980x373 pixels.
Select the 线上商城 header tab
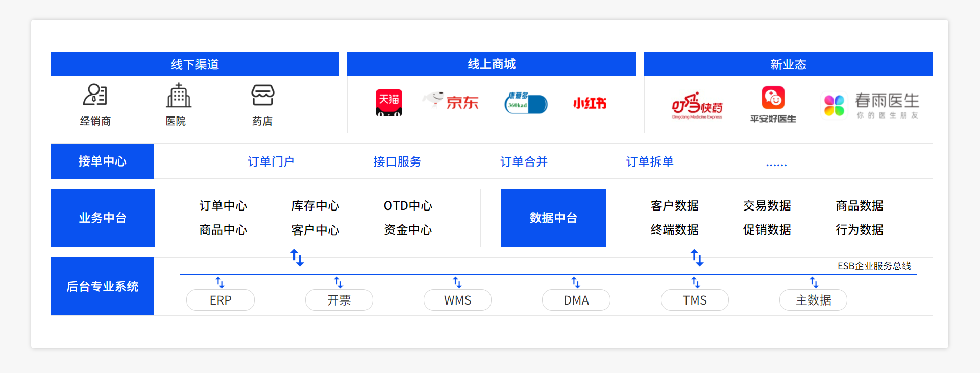click(492, 64)
